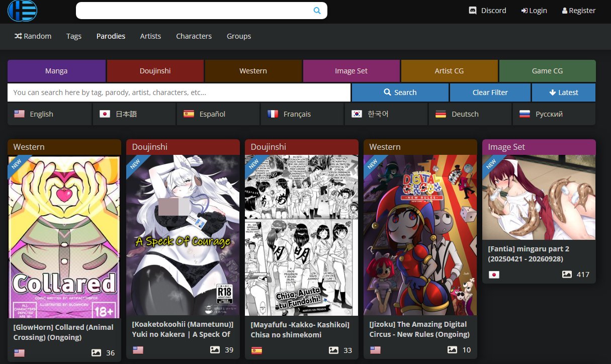This screenshot has height=364, width=611.
Task: Go to the Characters page
Action: (x=194, y=36)
